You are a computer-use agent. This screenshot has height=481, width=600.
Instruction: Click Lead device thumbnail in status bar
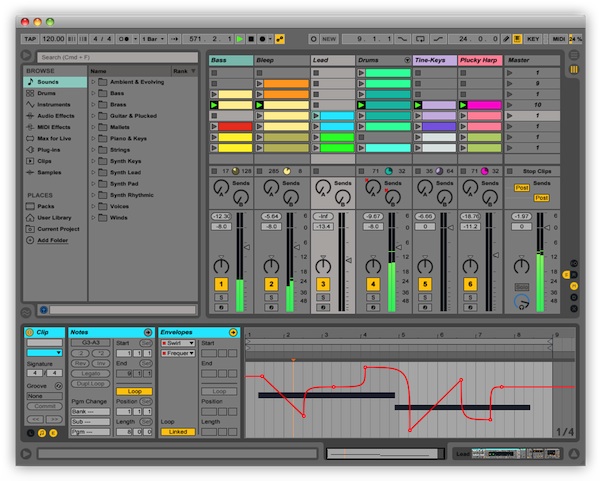(x=517, y=454)
